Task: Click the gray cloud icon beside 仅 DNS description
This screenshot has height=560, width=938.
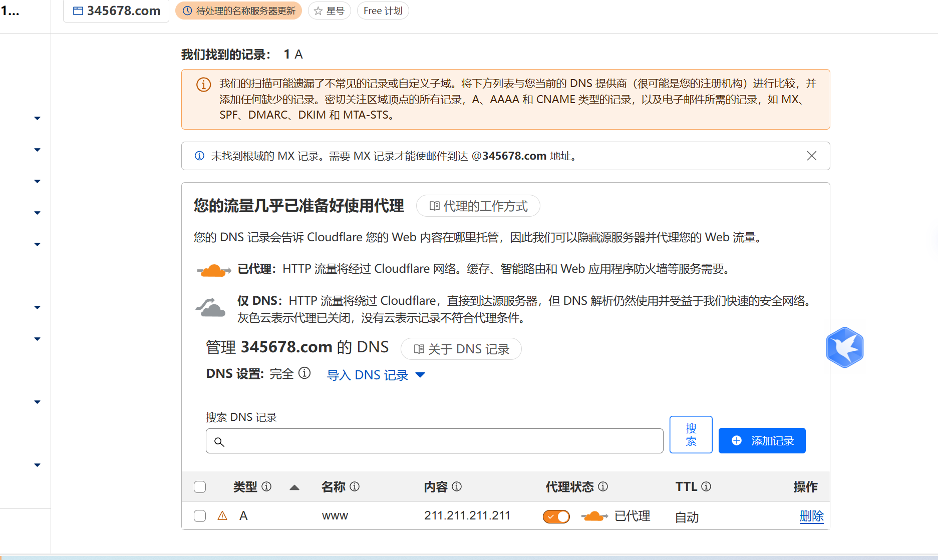Action: [x=210, y=307]
